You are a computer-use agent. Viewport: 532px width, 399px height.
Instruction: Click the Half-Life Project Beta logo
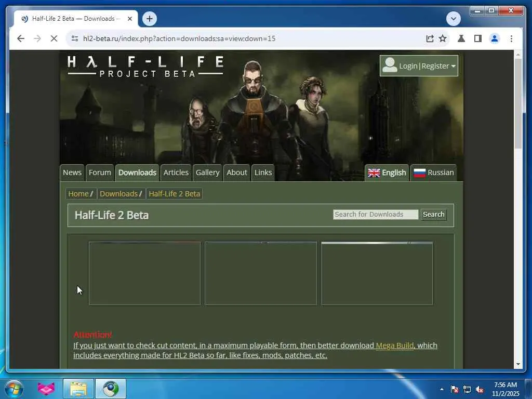click(145, 66)
